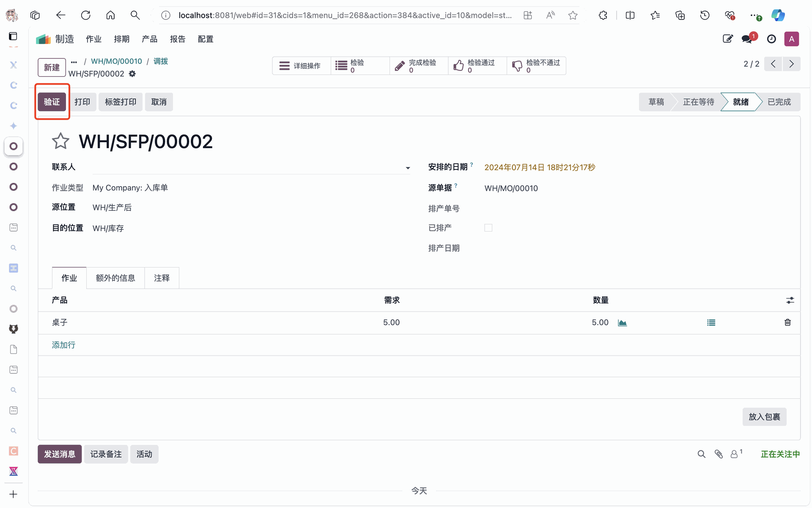Viewport: 812px width, 508px height.
Task: Click the 添加行 link
Action: click(x=63, y=345)
